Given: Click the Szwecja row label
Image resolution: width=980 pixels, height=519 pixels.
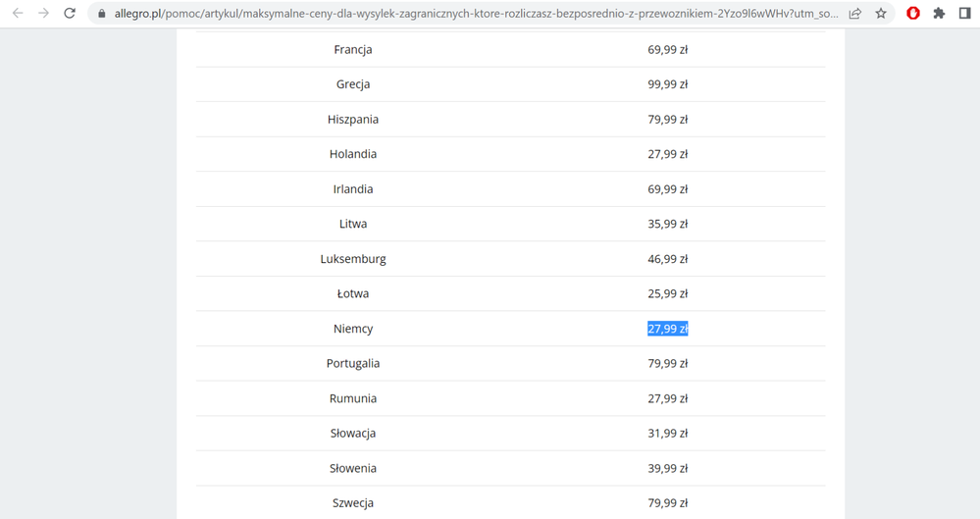Looking at the screenshot, I should [x=353, y=503].
